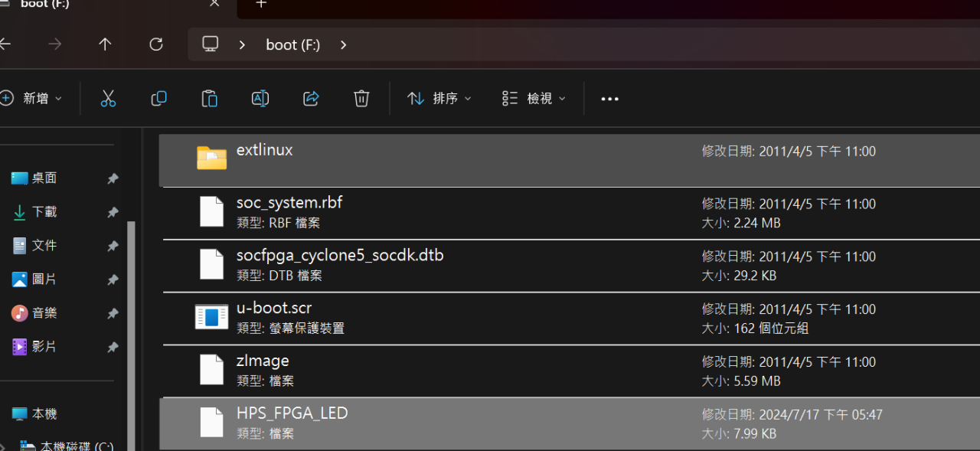Viewport: 980px width, 451px height.
Task: Click the Delete (trash) icon
Action: (x=361, y=98)
